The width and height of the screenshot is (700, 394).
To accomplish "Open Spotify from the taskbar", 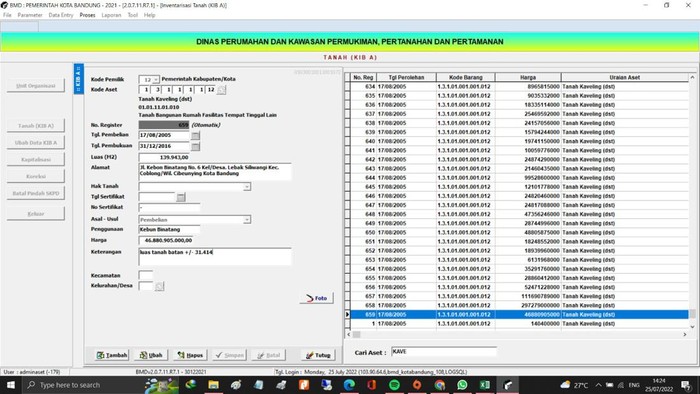I will 394,385.
